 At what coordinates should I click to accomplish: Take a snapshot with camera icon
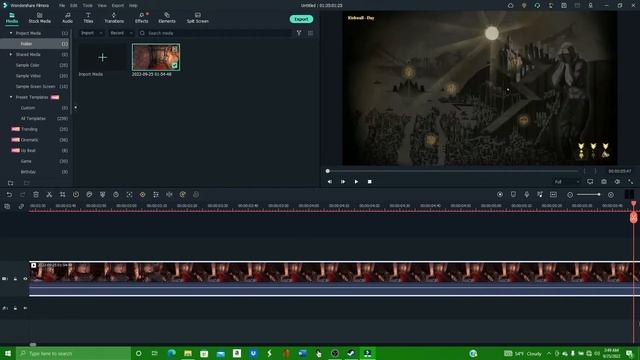click(604, 182)
